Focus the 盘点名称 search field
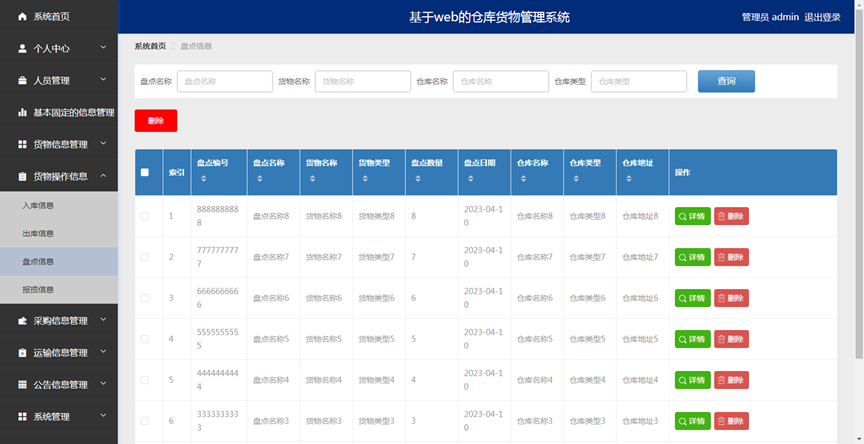This screenshot has width=864, height=444. (x=225, y=82)
